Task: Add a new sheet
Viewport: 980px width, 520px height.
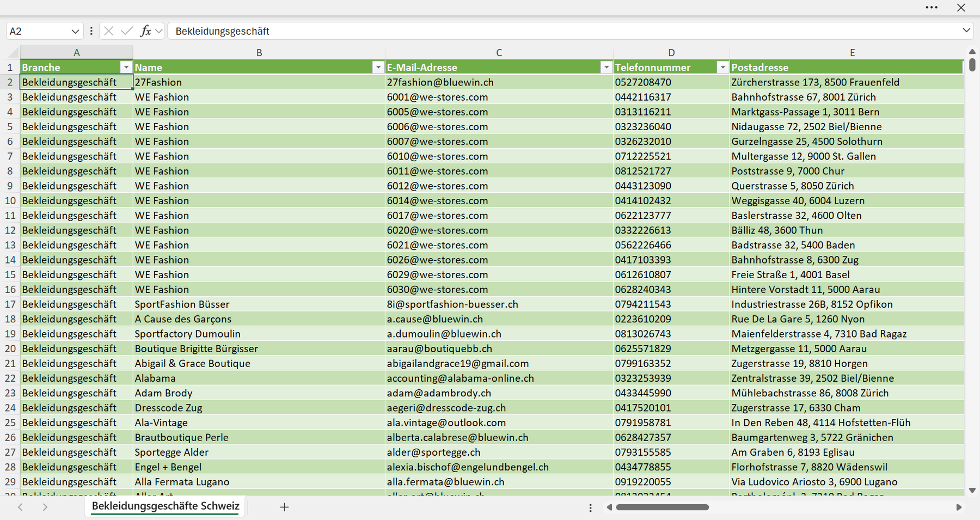Action: (x=284, y=507)
